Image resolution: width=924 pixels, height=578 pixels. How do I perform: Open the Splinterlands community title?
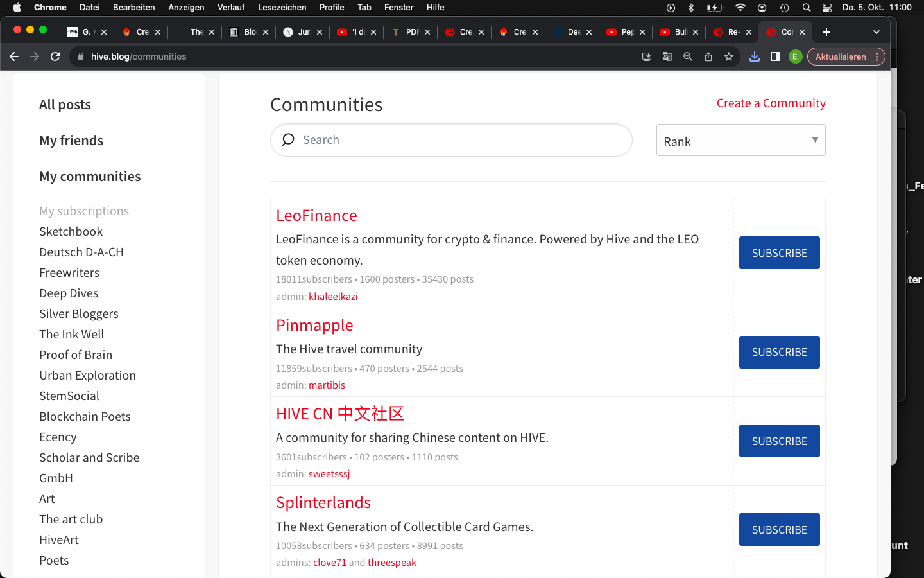coord(323,503)
